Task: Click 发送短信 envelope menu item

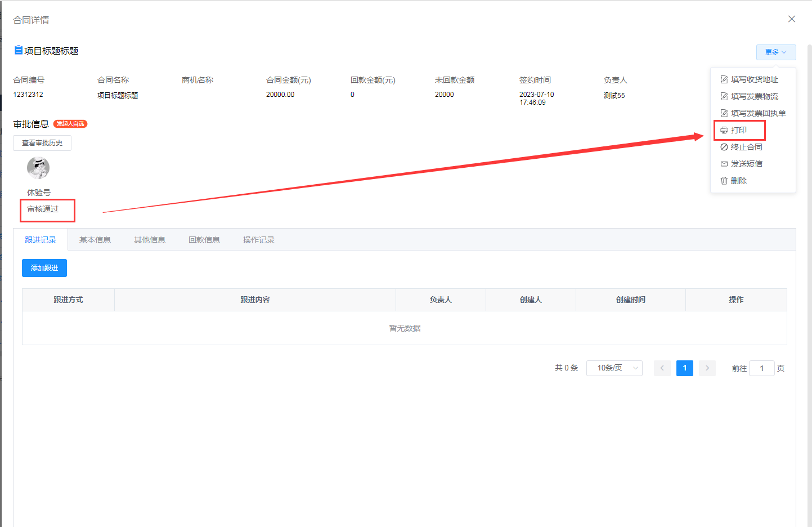Action: (746, 164)
